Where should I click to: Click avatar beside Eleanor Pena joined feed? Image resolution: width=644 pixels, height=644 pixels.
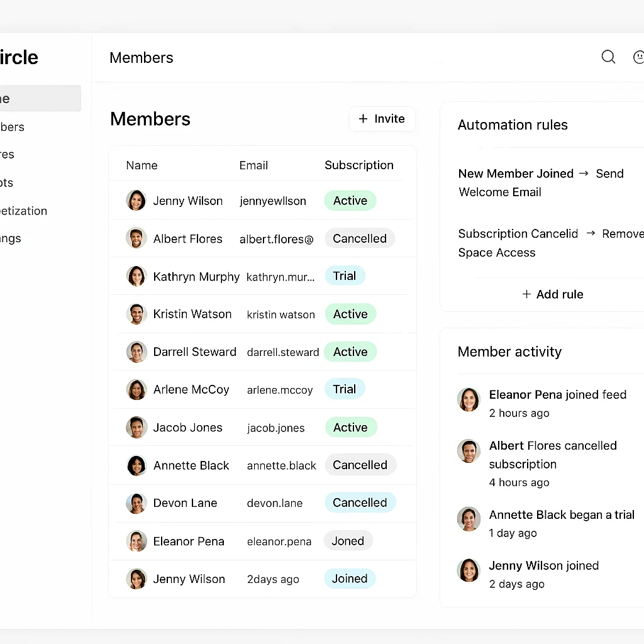tap(469, 399)
